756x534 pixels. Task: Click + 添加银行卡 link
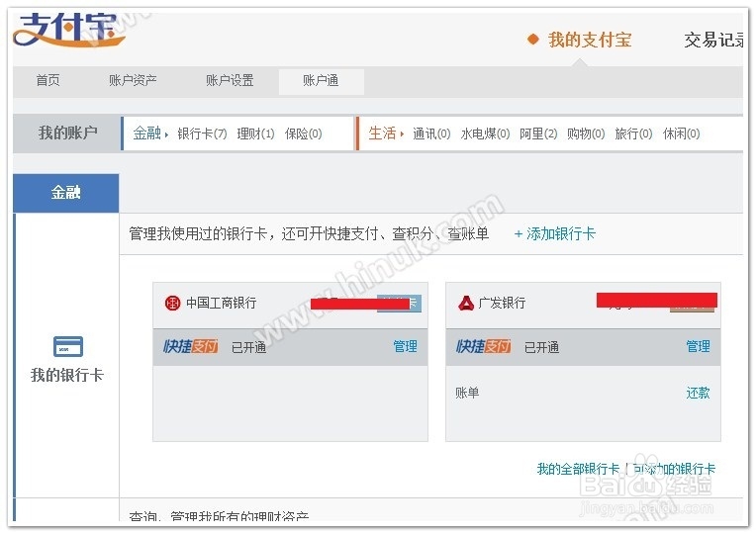click(554, 233)
